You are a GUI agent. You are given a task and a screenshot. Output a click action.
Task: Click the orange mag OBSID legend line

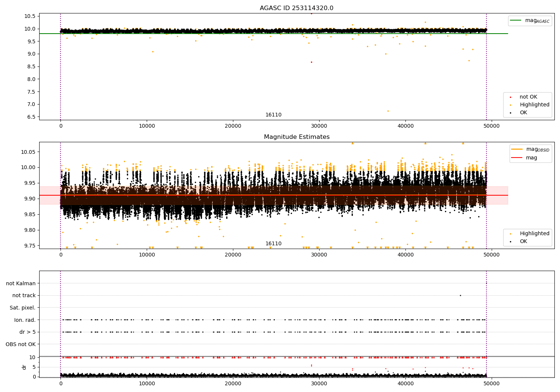(x=517, y=149)
